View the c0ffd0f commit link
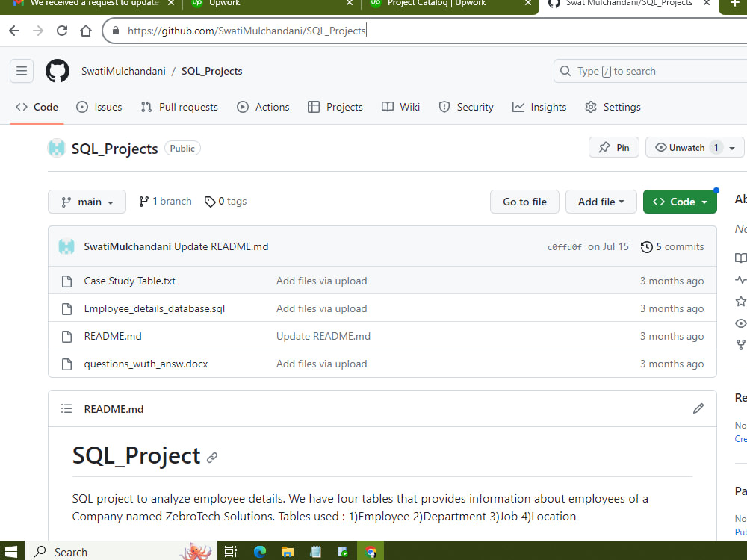 pyautogui.click(x=565, y=246)
